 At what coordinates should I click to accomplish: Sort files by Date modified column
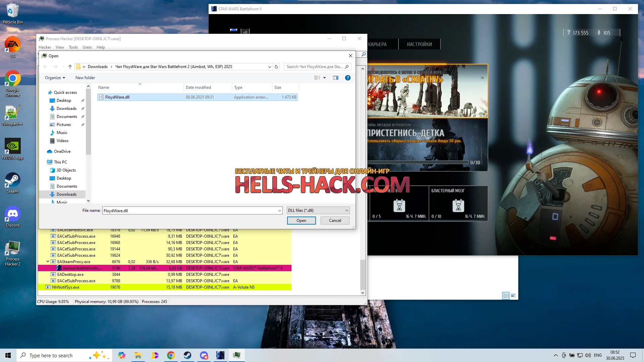(x=208, y=87)
